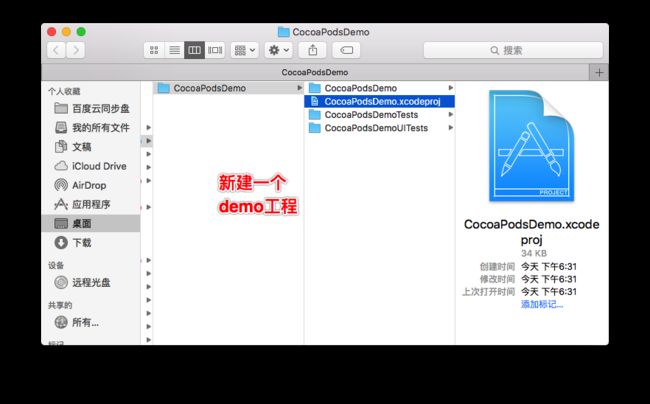The width and height of the screenshot is (650, 404).
Task: Expand arrow next to CocoaPodsDemoUITests
Action: pos(451,128)
